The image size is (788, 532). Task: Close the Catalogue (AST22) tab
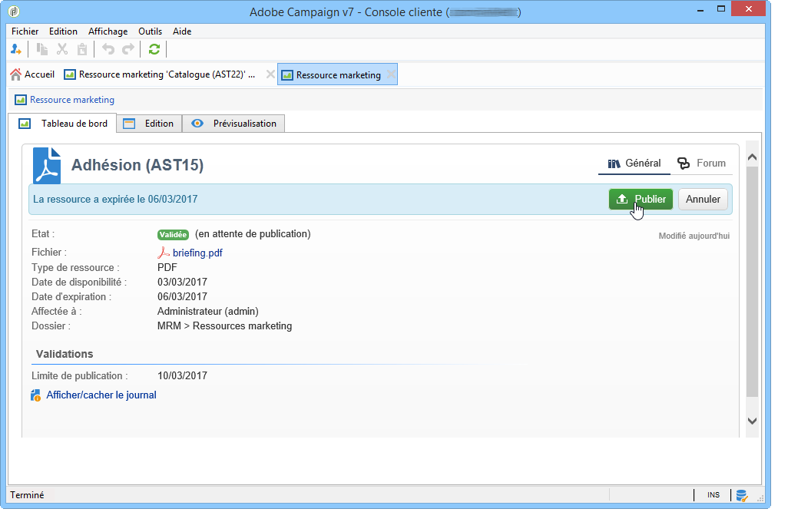(x=270, y=74)
